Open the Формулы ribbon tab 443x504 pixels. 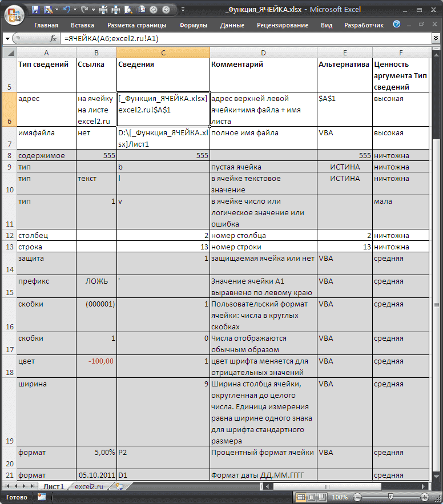[x=193, y=25]
